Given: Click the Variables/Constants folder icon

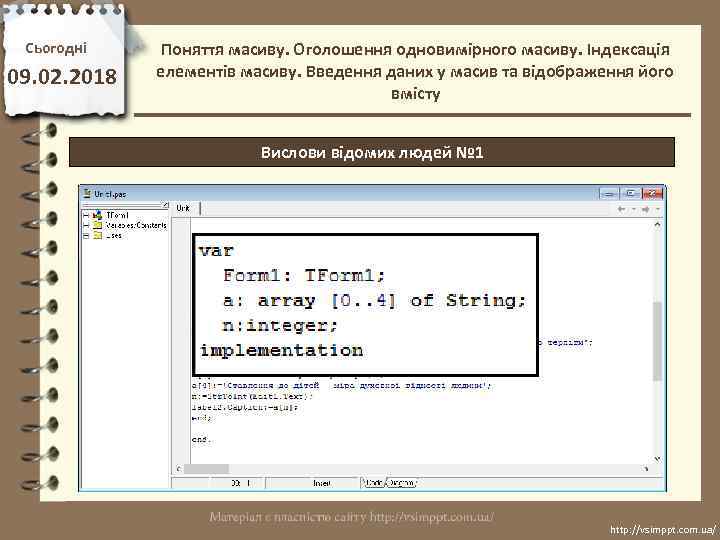Looking at the screenshot, I should click(97, 225).
